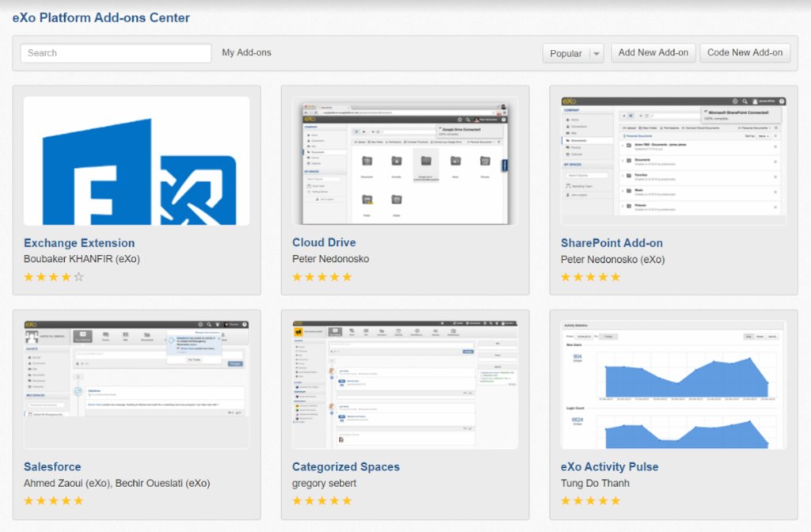Open the Categorized Spaces title link
811x532 pixels.
tap(346, 467)
